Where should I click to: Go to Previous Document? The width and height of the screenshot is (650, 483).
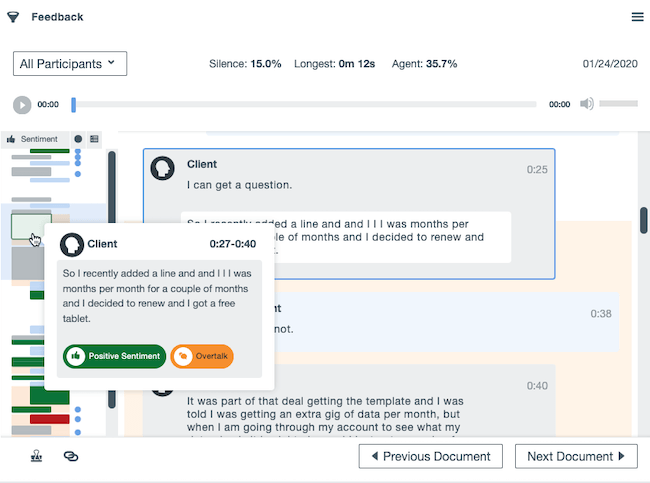pyautogui.click(x=431, y=456)
